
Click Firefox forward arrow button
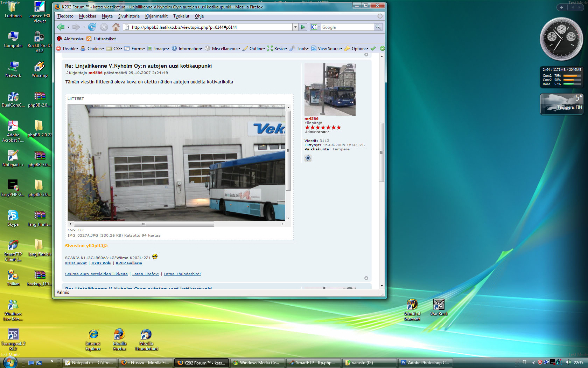[76, 27]
